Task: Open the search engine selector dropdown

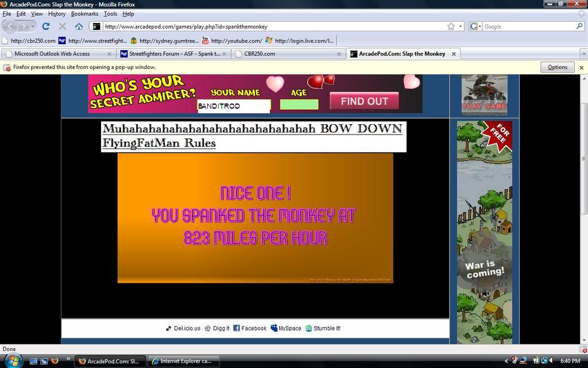Action: point(476,26)
